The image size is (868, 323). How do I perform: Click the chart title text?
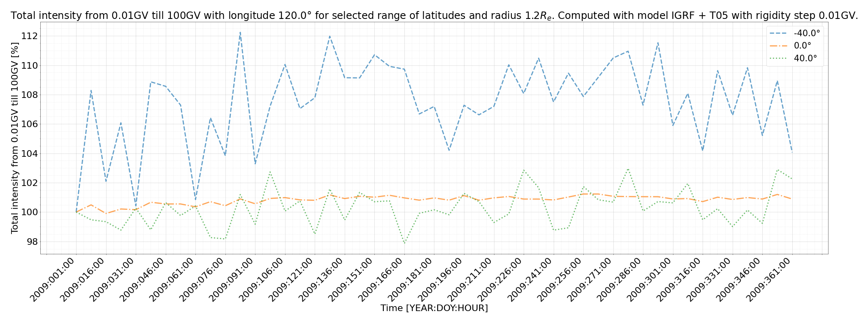pyautogui.click(x=434, y=16)
